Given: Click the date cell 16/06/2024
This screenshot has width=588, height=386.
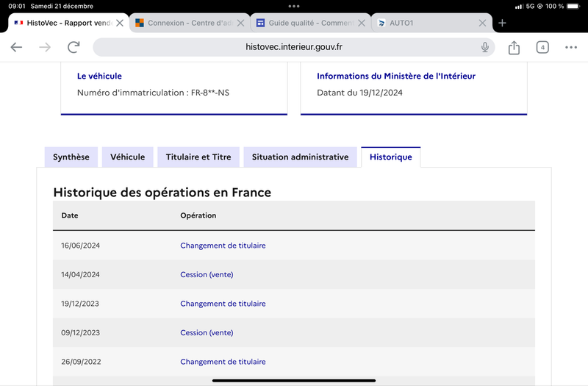Looking at the screenshot, I should tap(81, 246).
